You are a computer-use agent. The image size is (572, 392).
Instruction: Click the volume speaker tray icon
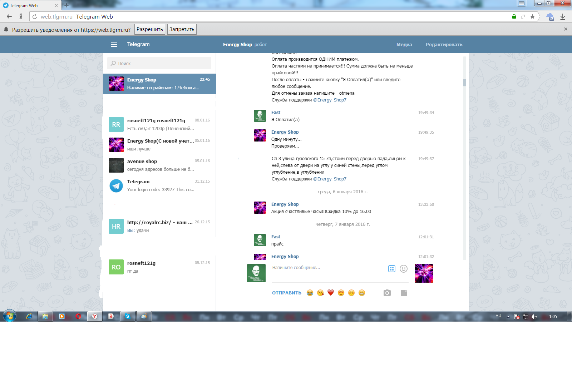coord(534,317)
